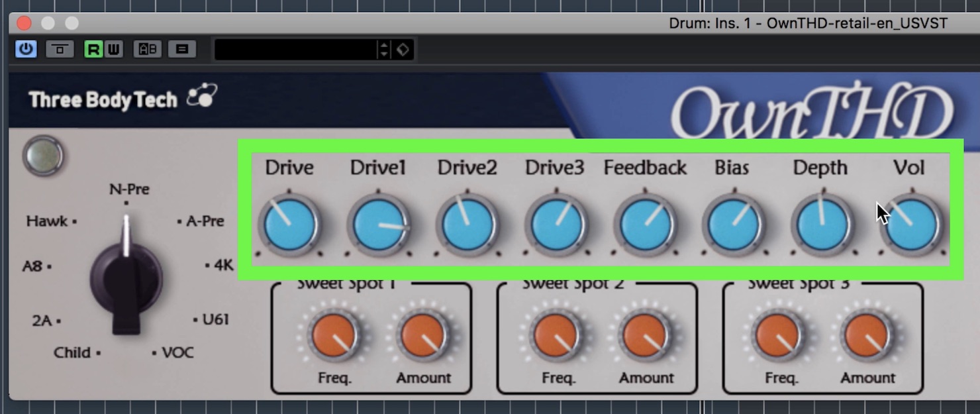The height and width of the screenshot is (414, 980).
Task: Select the Hawk model position
Action: 47,221
